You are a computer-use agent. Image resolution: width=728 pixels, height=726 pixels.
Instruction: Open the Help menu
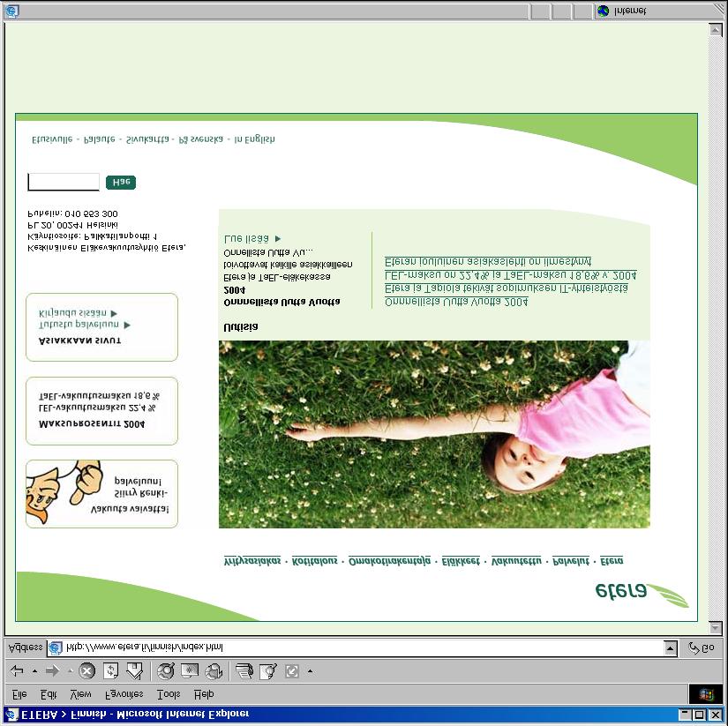point(204,694)
